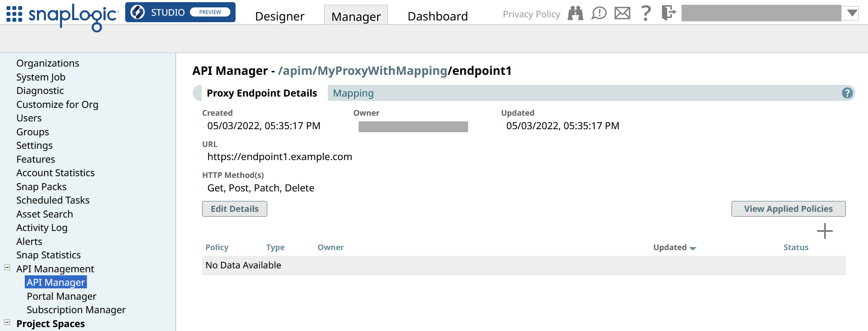
Task: Collapse the API Management tree node
Action: 7,267
